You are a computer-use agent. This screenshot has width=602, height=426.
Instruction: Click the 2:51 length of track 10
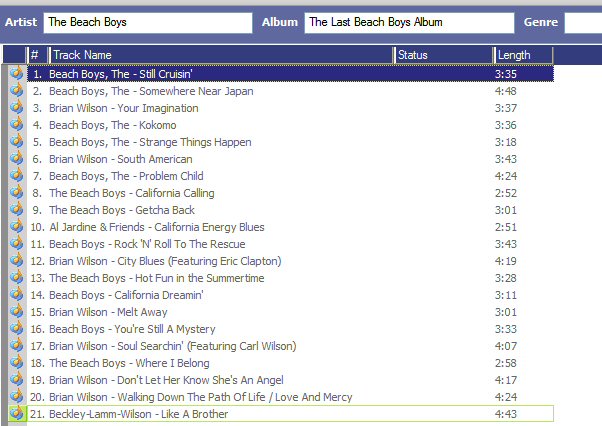[x=506, y=227]
